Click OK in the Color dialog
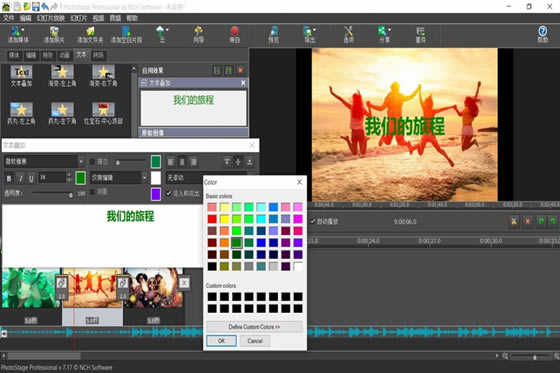This screenshot has width=560, height=373. (221, 341)
